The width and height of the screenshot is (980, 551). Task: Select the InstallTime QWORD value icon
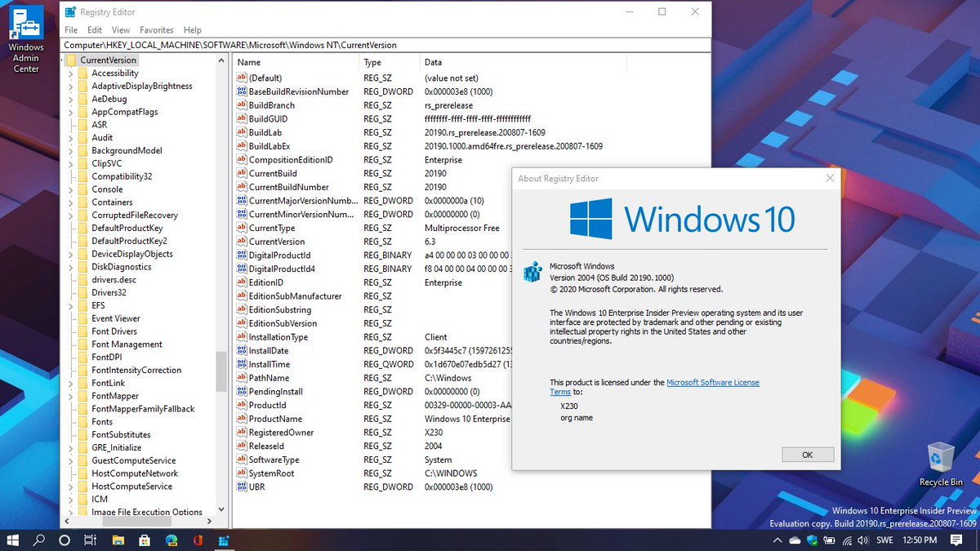point(241,364)
